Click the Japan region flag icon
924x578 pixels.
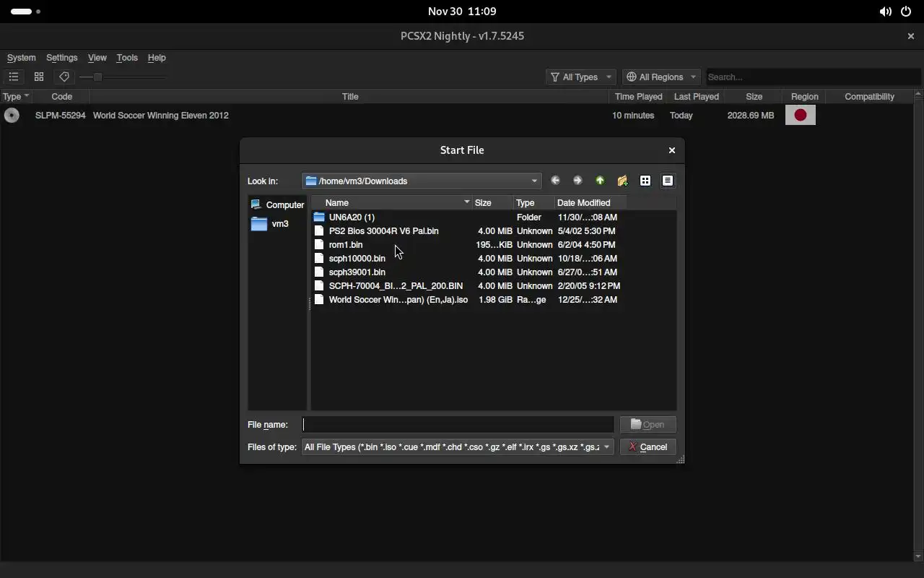coord(800,115)
